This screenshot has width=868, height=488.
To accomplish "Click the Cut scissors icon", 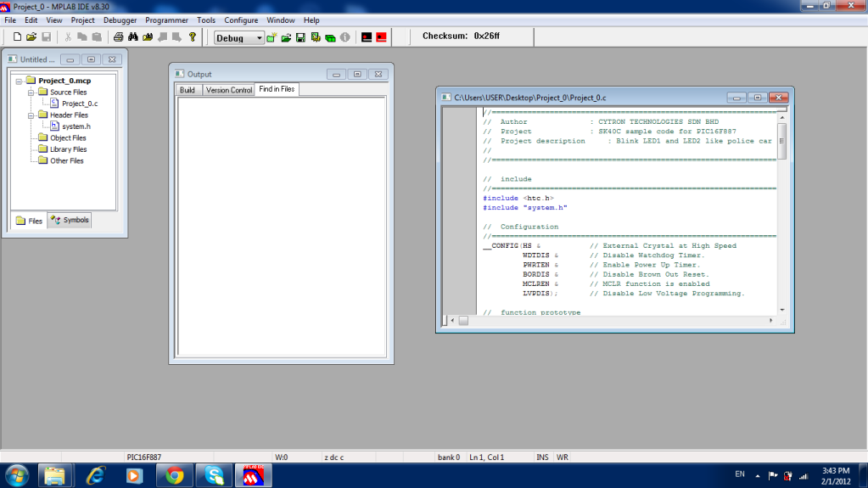I will click(x=68, y=37).
